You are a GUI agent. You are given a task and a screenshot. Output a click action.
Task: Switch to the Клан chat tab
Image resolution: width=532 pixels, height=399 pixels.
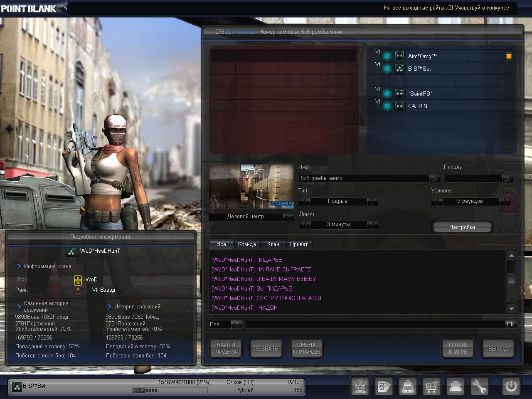click(273, 244)
